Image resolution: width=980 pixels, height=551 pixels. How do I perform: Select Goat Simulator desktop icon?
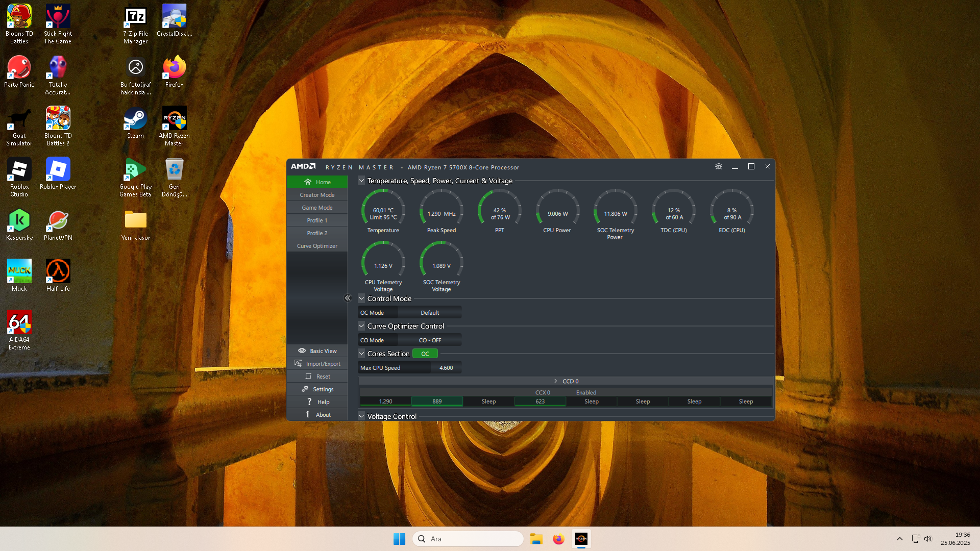(x=19, y=126)
